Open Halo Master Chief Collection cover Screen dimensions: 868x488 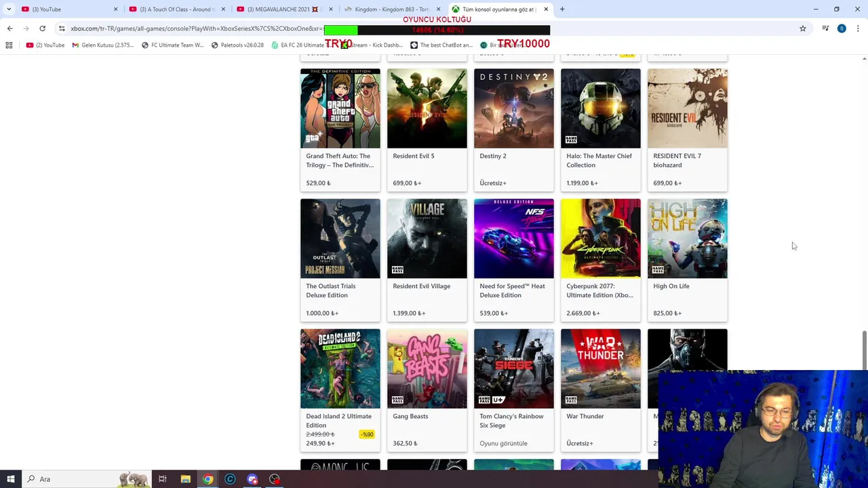point(601,108)
